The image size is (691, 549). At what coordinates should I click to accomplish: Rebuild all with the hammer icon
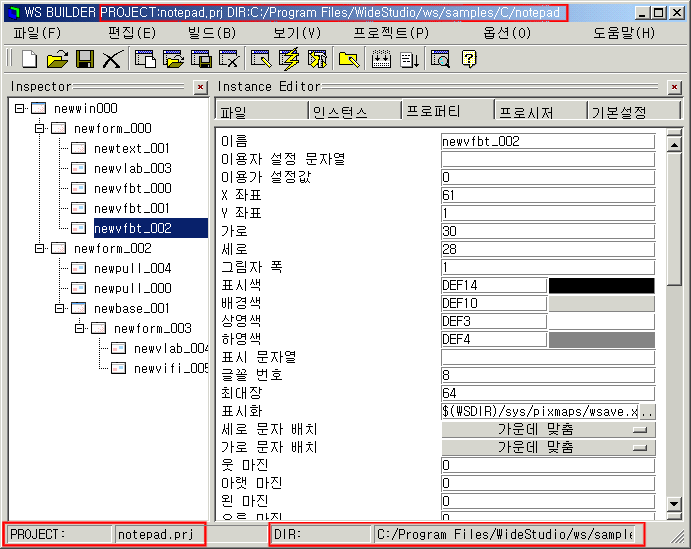tap(317, 59)
